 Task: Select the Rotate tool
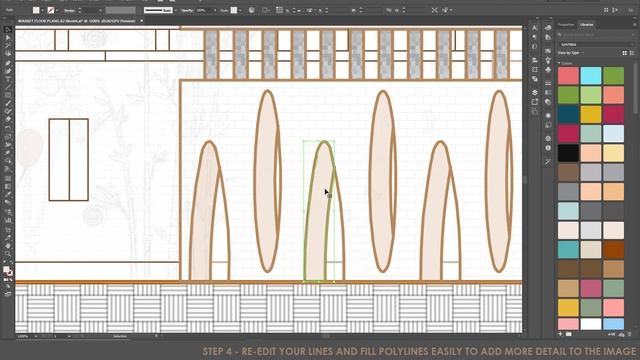(x=8, y=128)
